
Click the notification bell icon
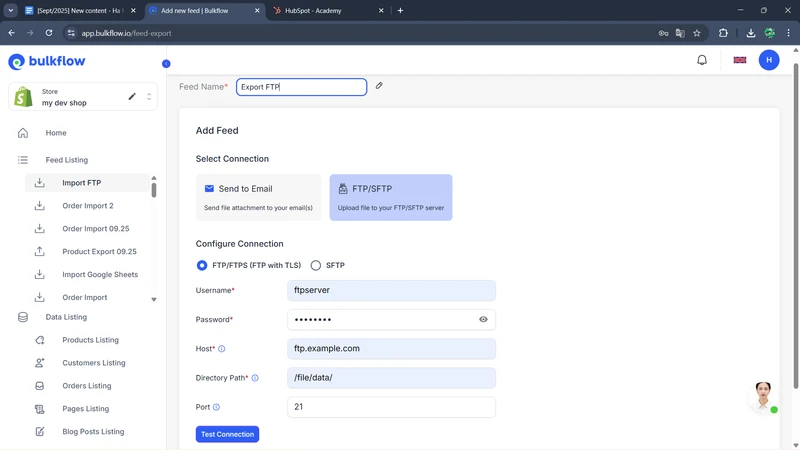pos(702,60)
